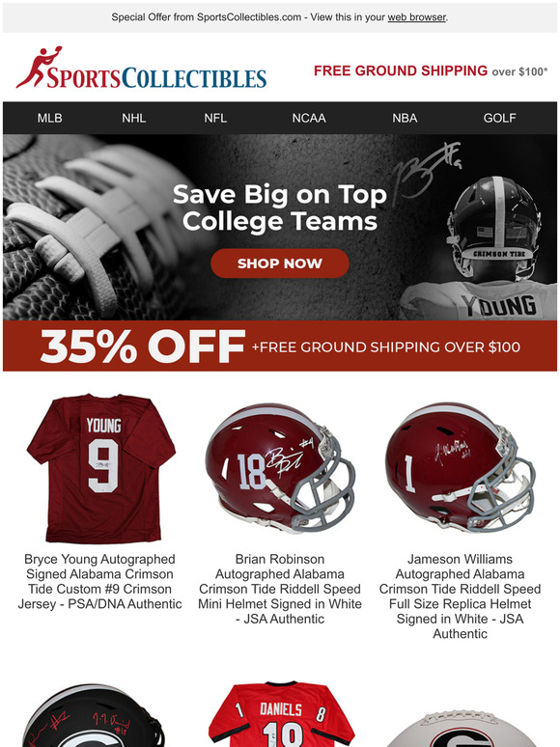This screenshot has width=560, height=747.
Task: Select the NFL navigation item
Action: (x=215, y=118)
